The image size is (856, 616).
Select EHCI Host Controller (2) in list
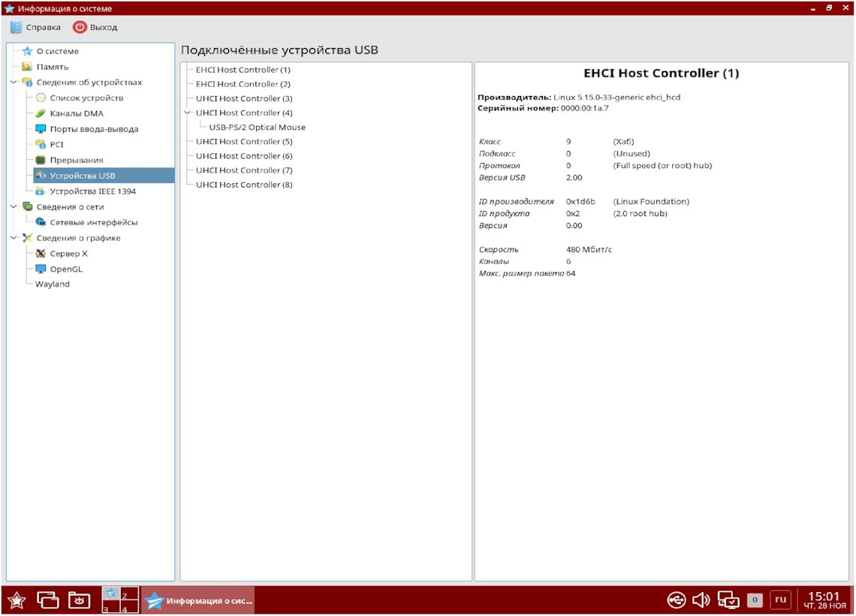point(243,84)
